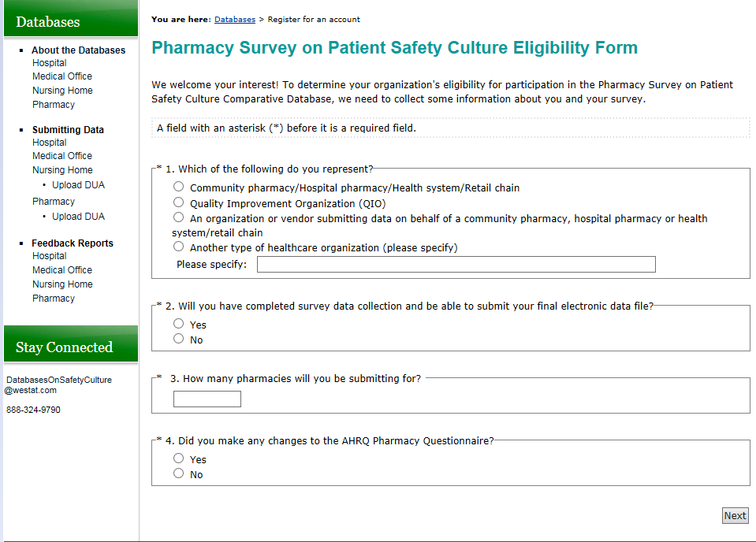Screen dimensions: 756x542
Task: Open Pharmacy under Feedback Reports
Action: (54, 299)
